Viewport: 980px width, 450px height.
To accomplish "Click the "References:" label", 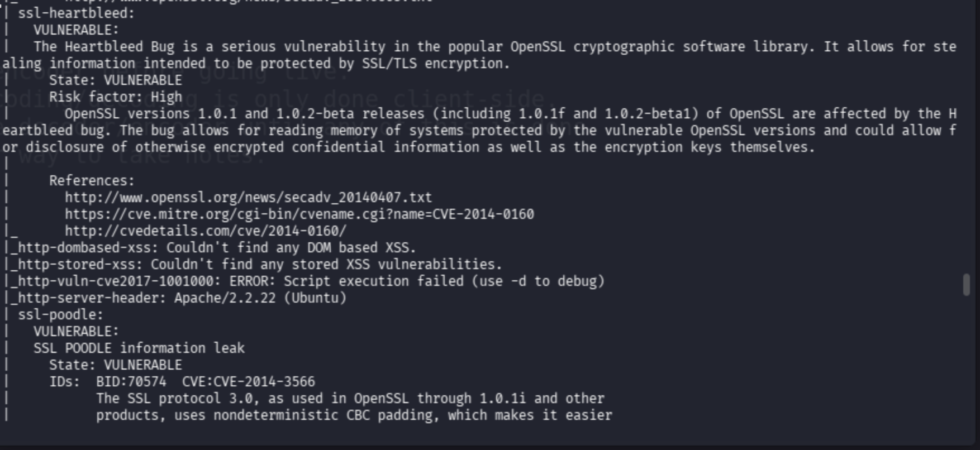I will point(92,181).
